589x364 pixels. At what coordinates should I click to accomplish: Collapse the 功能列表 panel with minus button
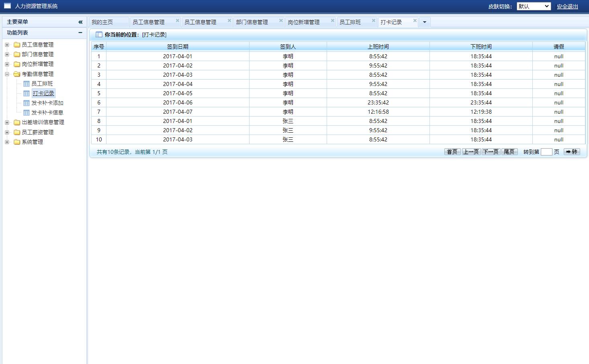tap(80, 33)
